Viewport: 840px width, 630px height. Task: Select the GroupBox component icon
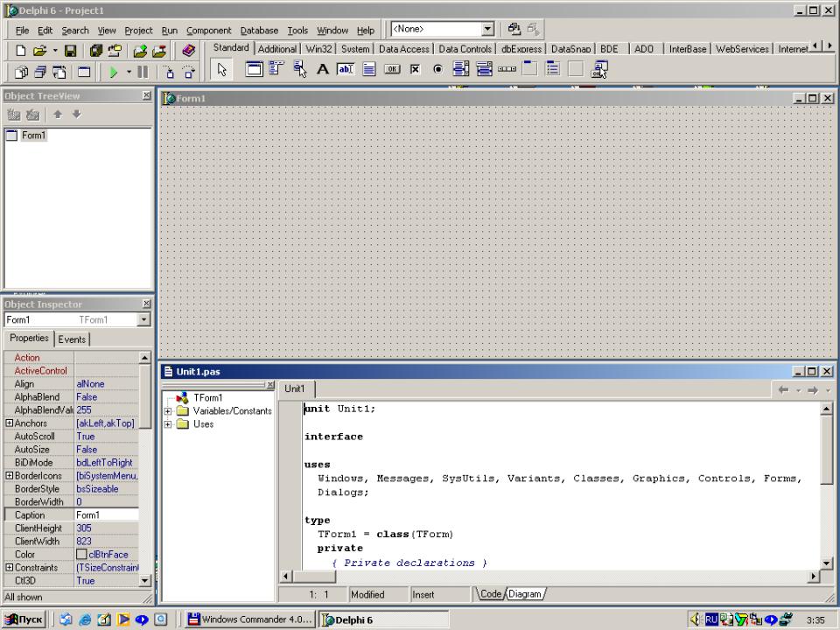coord(530,69)
